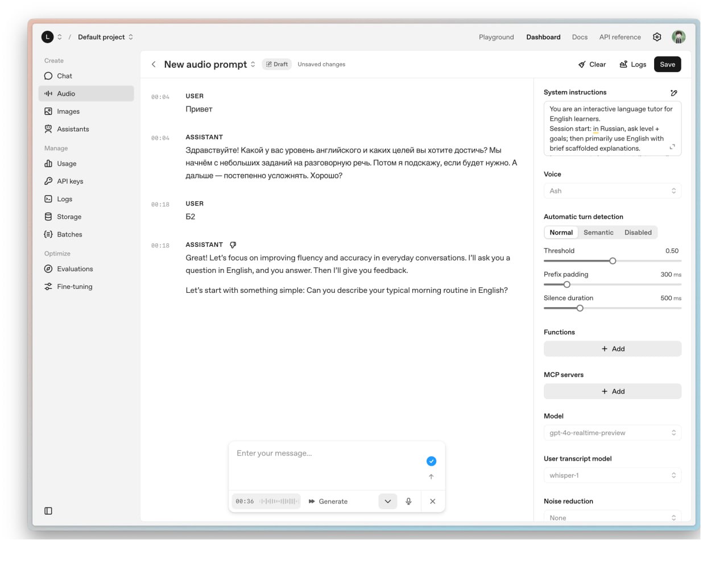
Task: Select Normal turn detection mode
Action: [561, 233]
